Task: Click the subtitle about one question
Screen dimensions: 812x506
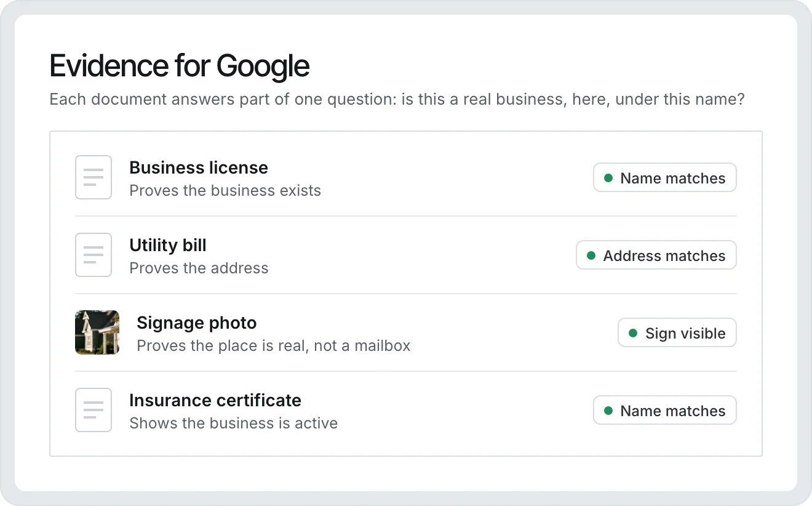Action: point(397,99)
